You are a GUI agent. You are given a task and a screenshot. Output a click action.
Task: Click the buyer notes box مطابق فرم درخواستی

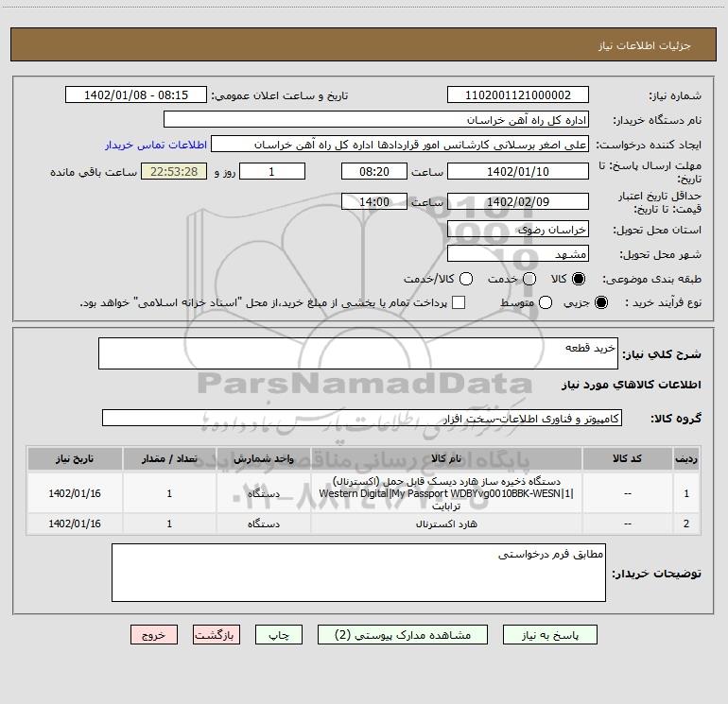click(358, 573)
